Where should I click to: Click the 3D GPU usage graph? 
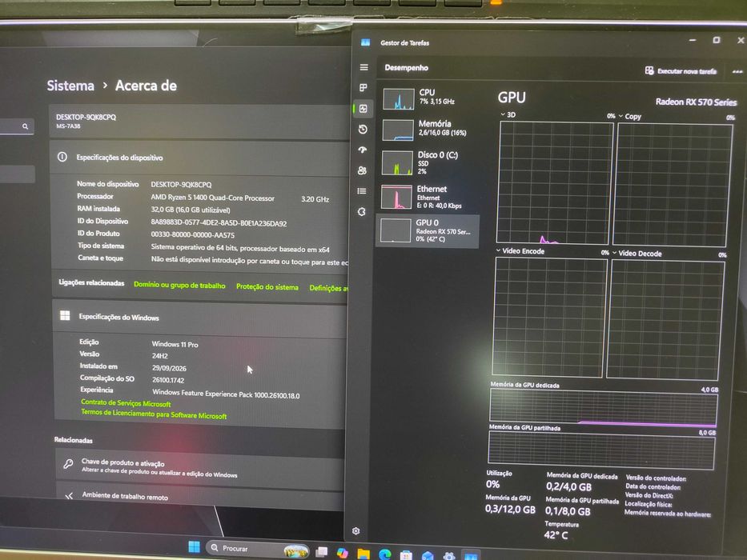tap(555, 183)
